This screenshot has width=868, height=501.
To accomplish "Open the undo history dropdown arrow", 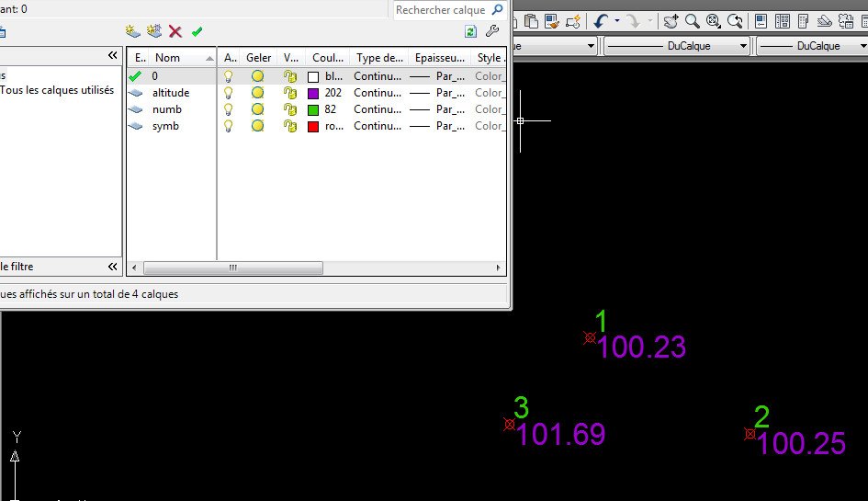I will (x=617, y=21).
